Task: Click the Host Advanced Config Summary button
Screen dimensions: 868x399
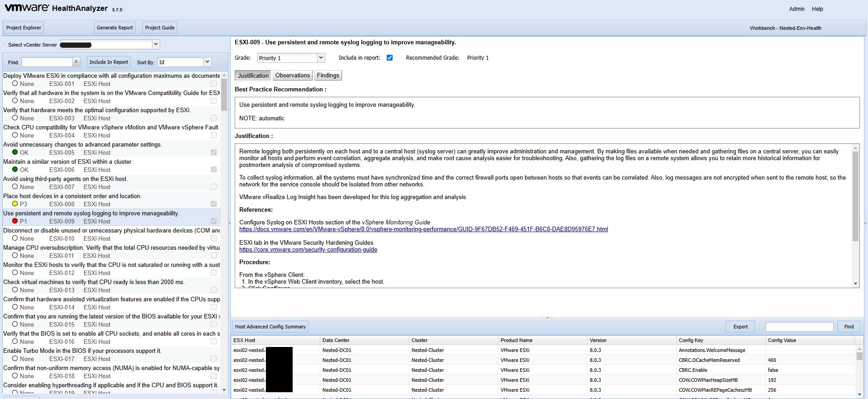Action: coord(270,327)
